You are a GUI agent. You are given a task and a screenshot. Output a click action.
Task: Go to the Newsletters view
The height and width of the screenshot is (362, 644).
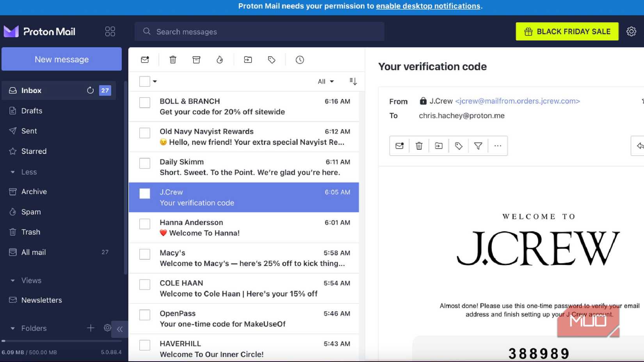click(x=41, y=300)
